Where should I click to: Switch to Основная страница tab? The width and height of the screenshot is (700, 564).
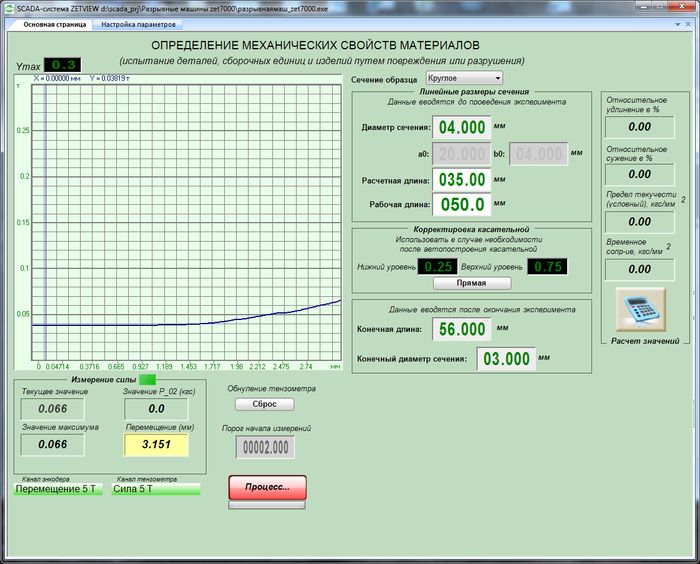pos(54,25)
